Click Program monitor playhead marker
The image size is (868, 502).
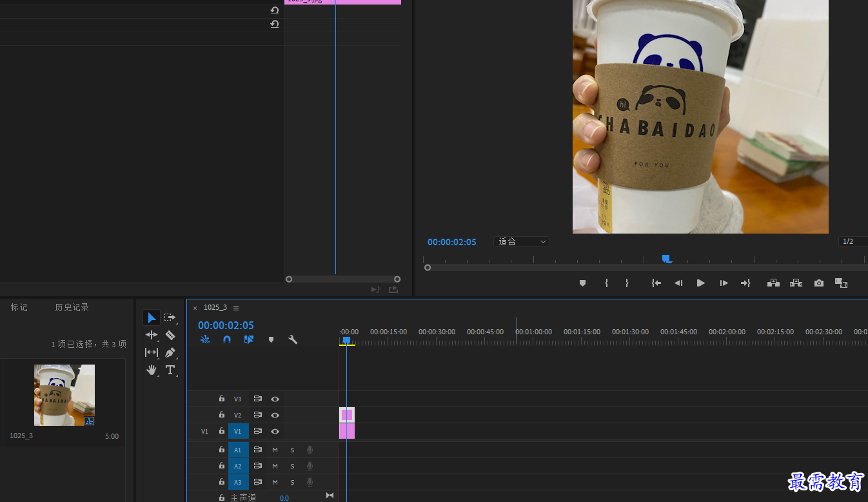[x=666, y=258]
